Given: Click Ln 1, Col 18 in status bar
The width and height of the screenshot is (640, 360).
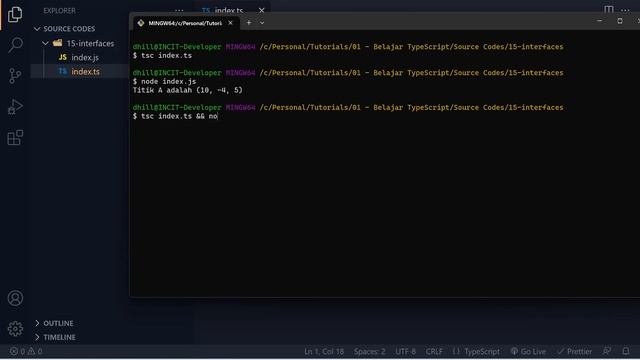Looking at the screenshot, I should pyautogui.click(x=324, y=351).
